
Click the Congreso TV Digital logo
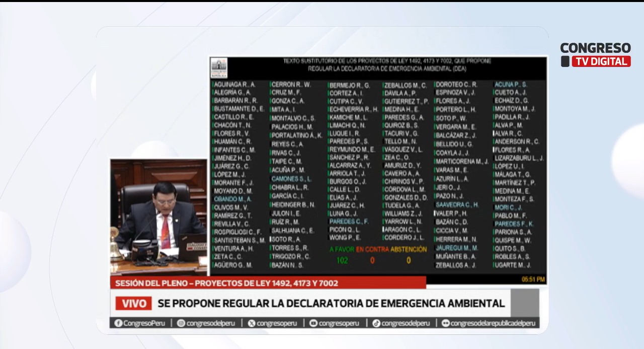595,54
